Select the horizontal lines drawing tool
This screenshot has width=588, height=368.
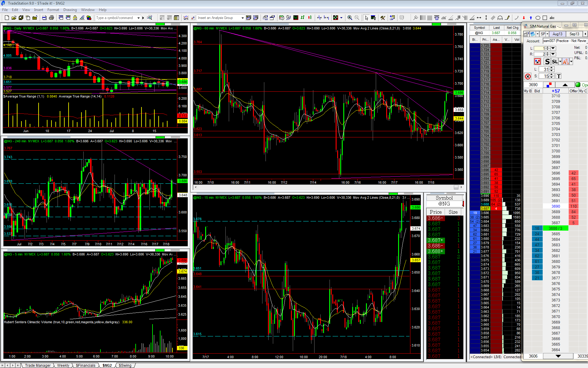pyautogui.click(x=430, y=18)
